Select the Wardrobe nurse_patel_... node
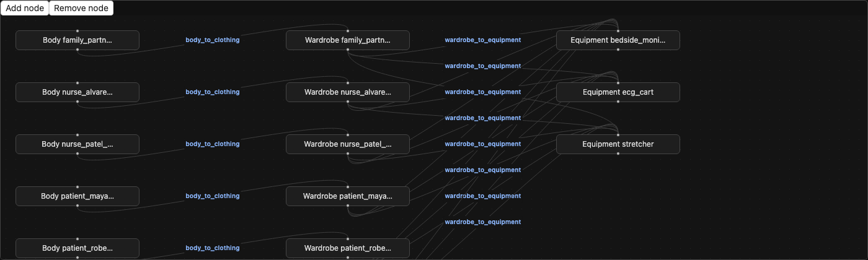Image resolution: width=868 pixels, height=260 pixels. tap(348, 144)
